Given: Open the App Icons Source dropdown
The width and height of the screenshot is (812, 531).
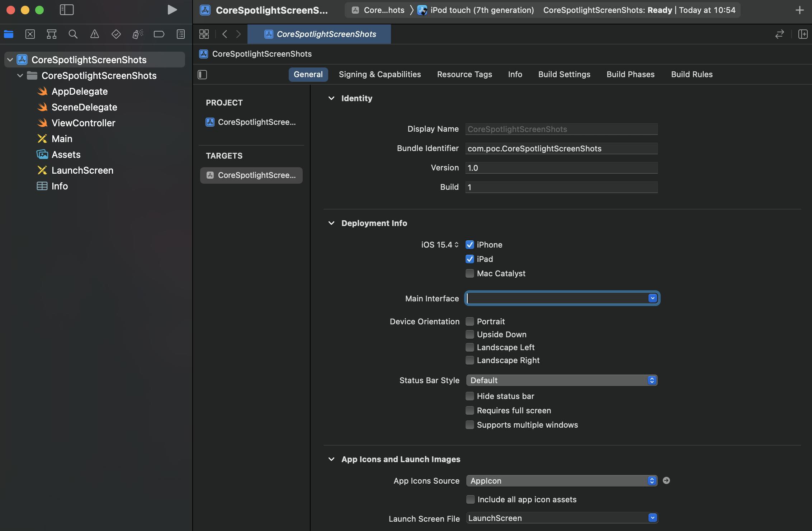Looking at the screenshot, I should 651,481.
